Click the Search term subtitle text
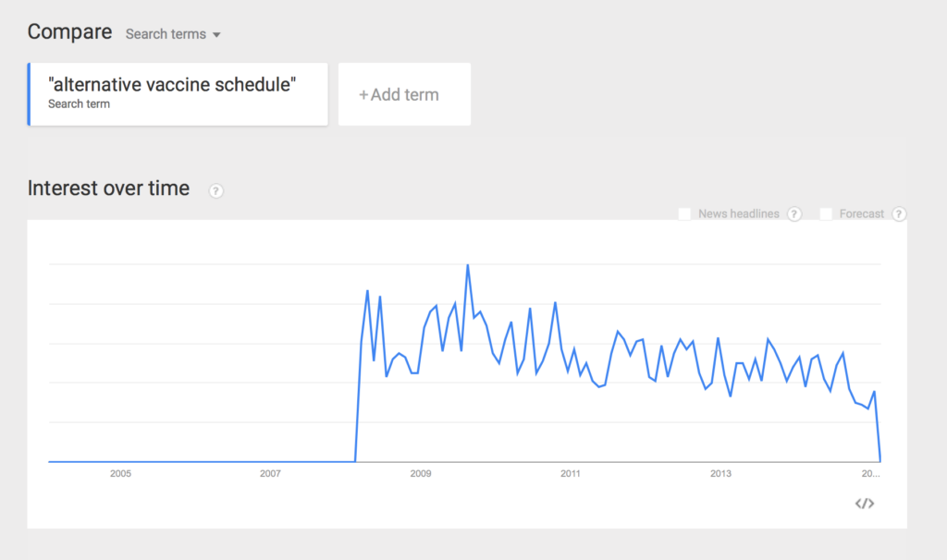Viewport: 947px width, 560px height. coord(80,103)
